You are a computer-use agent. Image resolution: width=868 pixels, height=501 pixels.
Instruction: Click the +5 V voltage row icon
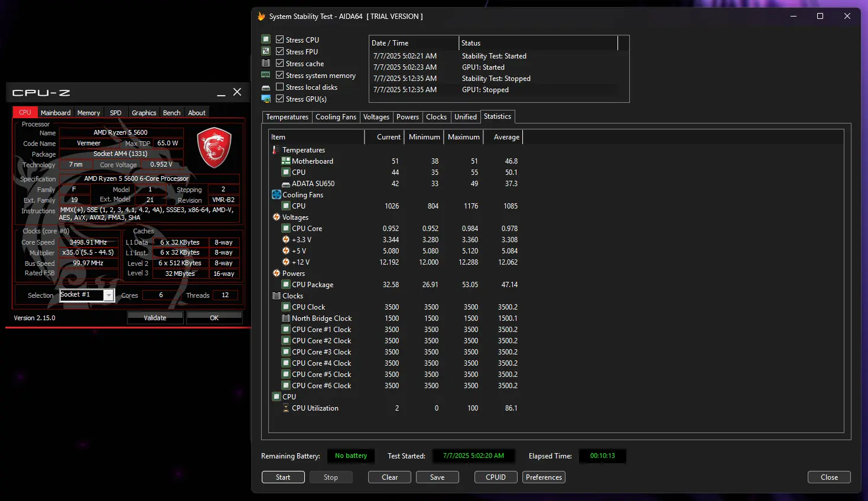pyautogui.click(x=286, y=251)
